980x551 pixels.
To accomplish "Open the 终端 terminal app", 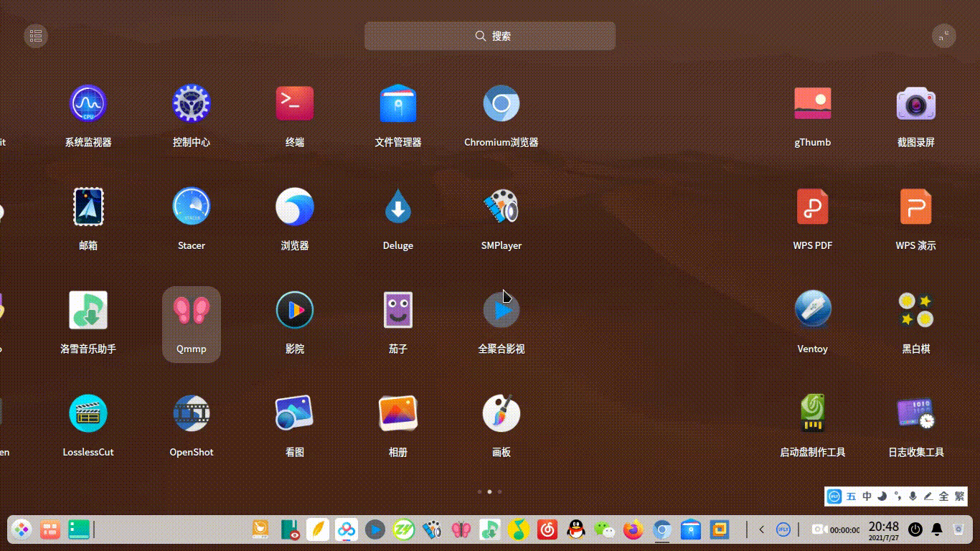I will (x=295, y=103).
